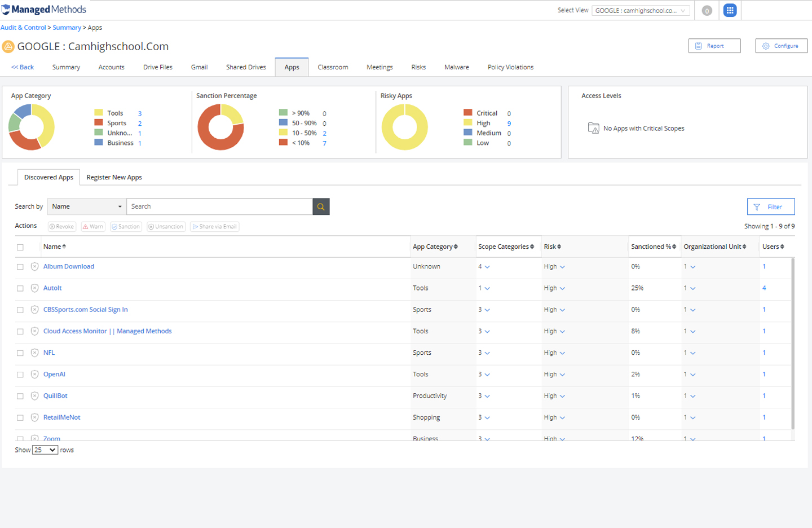The width and height of the screenshot is (812, 528).
Task: Click the Risky Apps donut chart
Action: [x=405, y=127]
